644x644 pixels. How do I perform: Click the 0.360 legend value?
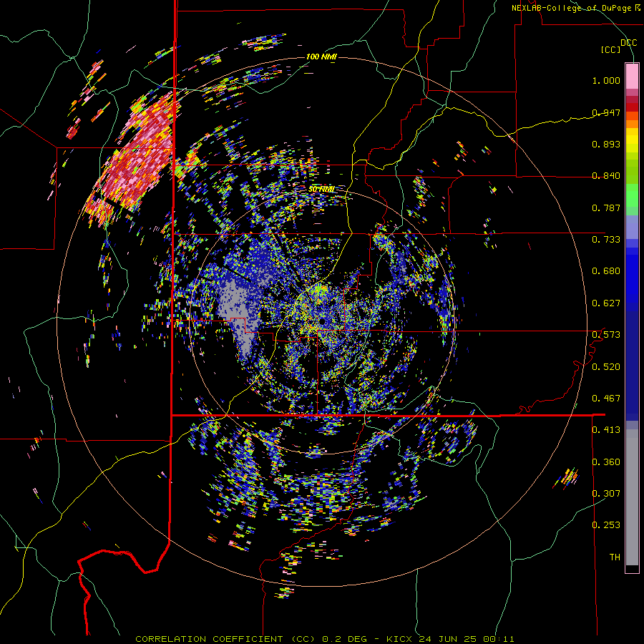(x=606, y=462)
